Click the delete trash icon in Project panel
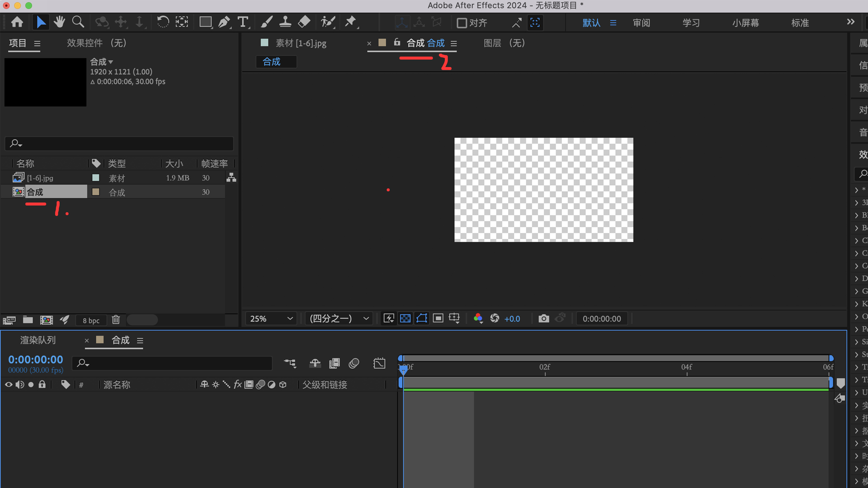Image resolution: width=868 pixels, height=488 pixels. click(x=116, y=320)
